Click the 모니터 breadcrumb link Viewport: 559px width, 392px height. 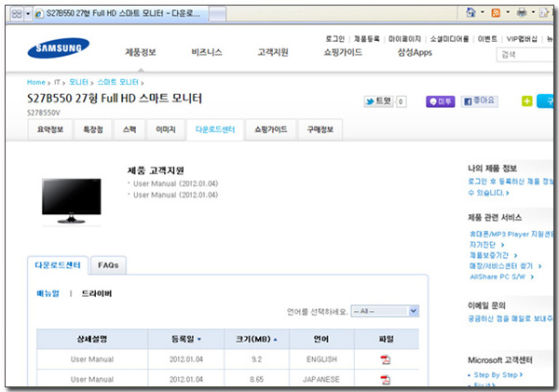coord(78,82)
